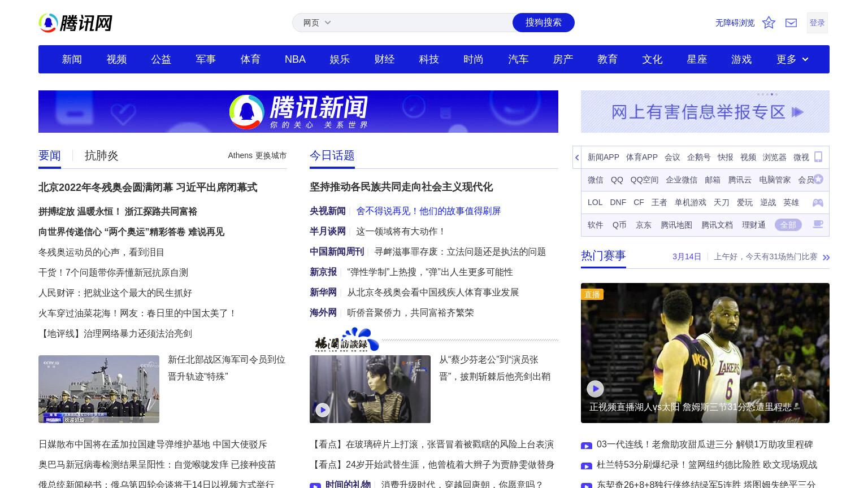Switch to the 要闻 tab

(50, 155)
